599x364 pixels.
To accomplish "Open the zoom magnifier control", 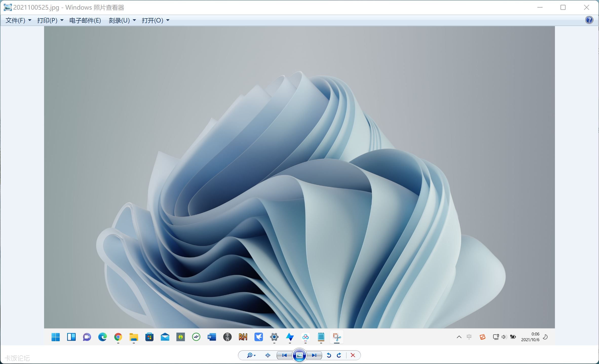I will click(x=251, y=355).
